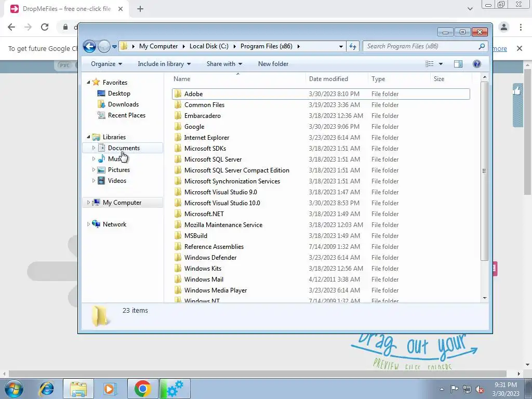Open Desktop in Favorites

coord(119,94)
